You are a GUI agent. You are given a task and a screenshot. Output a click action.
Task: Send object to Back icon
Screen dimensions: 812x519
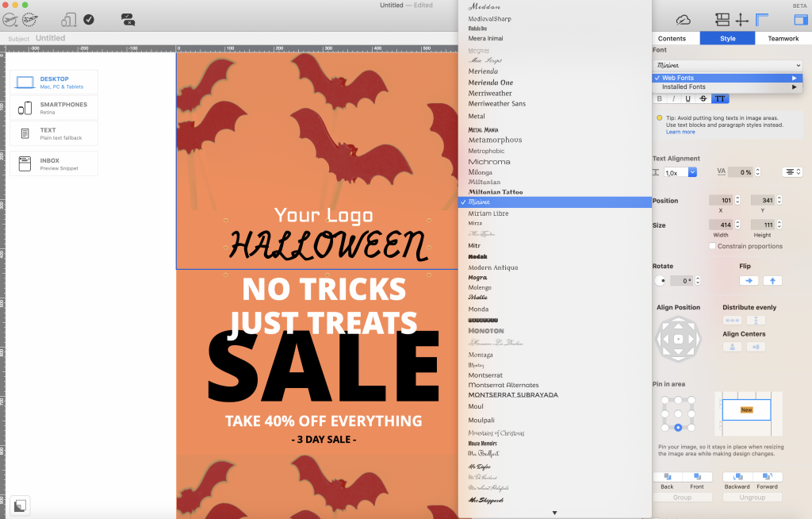[x=668, y=476]
